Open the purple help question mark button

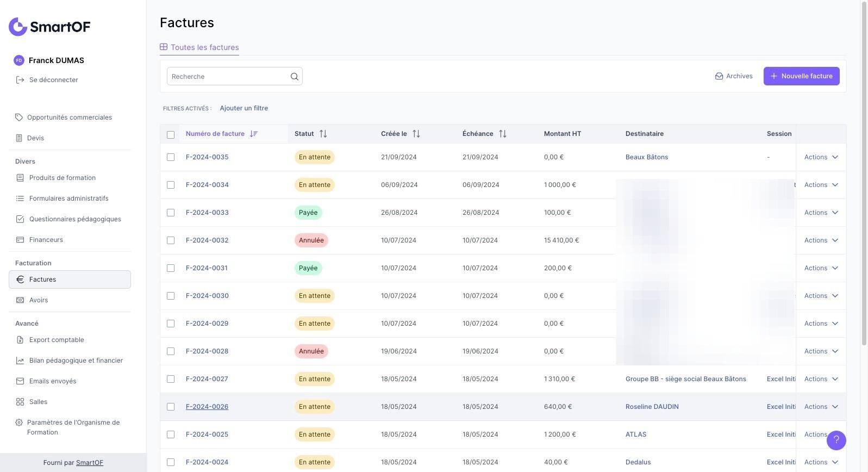(836, 440)
